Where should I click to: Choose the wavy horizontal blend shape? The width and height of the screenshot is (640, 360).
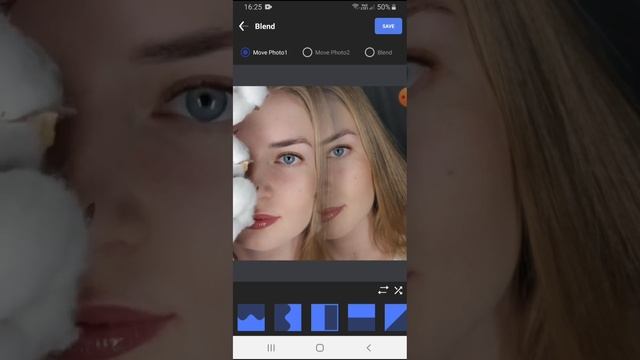(x=251, y=317)
